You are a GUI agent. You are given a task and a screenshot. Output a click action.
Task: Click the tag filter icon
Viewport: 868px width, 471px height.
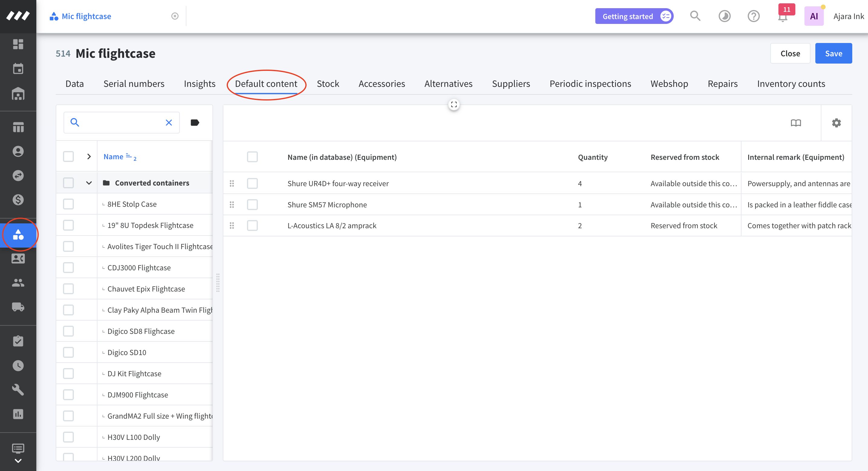(195, 123)
